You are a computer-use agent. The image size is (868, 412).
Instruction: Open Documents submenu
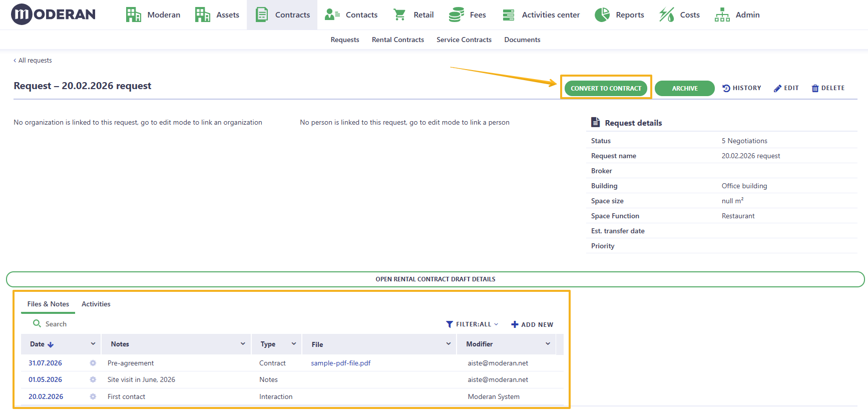tap(522, 40)
